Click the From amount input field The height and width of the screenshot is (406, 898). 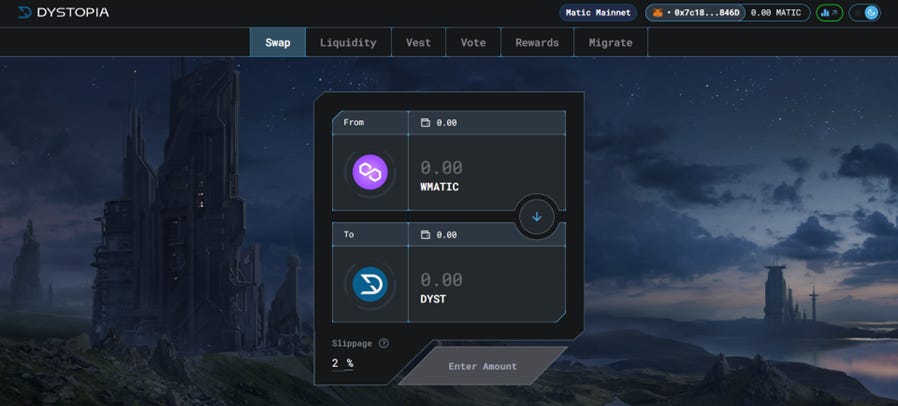(x=442, y=167)
